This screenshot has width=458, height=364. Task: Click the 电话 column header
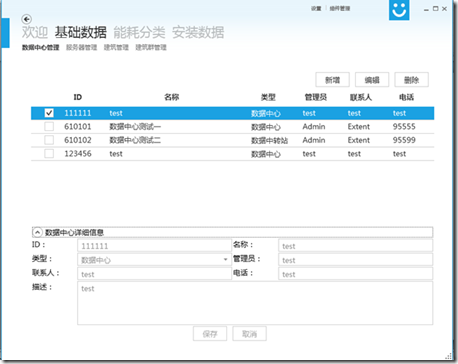tap(406, 97)
